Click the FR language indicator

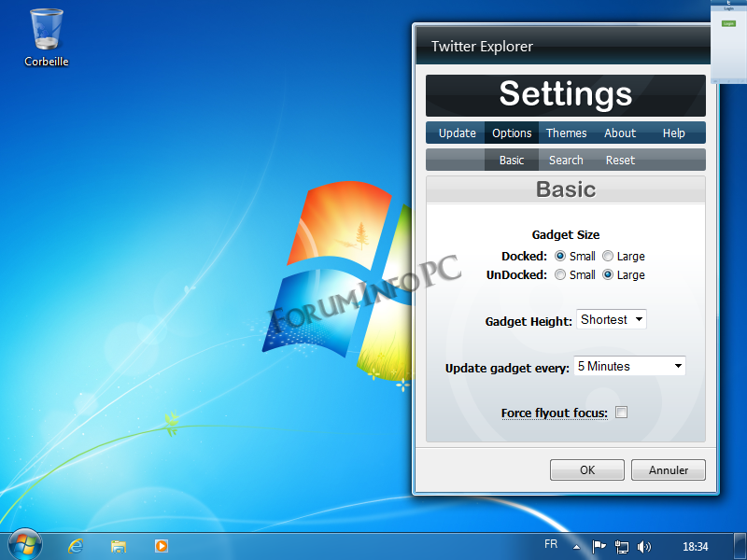[x=551, y=544]
